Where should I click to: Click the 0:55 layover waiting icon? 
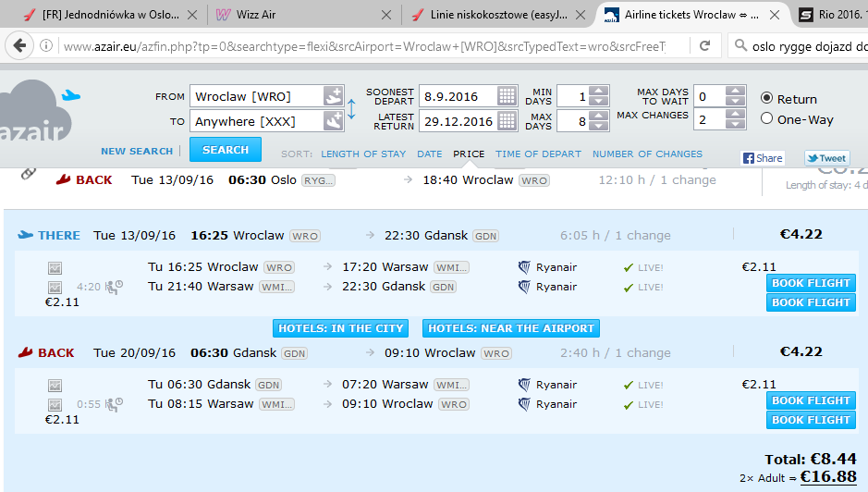[x=114, y=404]
